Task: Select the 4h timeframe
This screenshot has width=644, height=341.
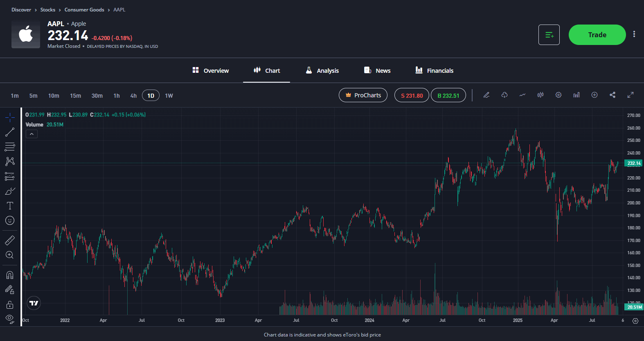Action: tap(133, 96)
